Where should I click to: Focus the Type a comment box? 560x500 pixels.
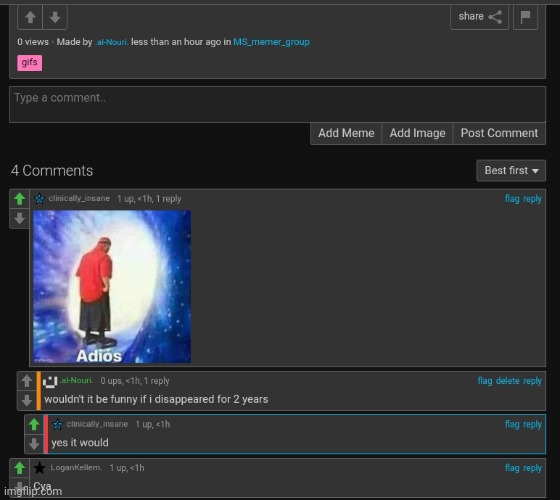pyautogui.click(x=278, y=104)
